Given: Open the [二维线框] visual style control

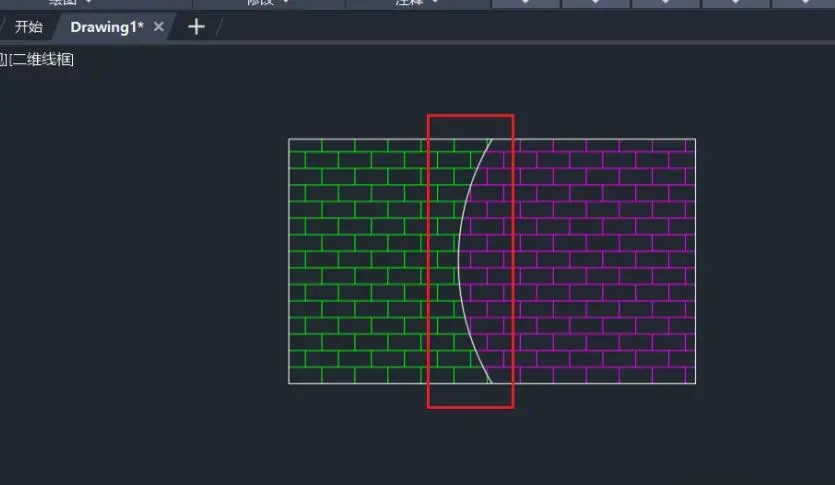Looking at the screenshot, I should pos(41,59).
